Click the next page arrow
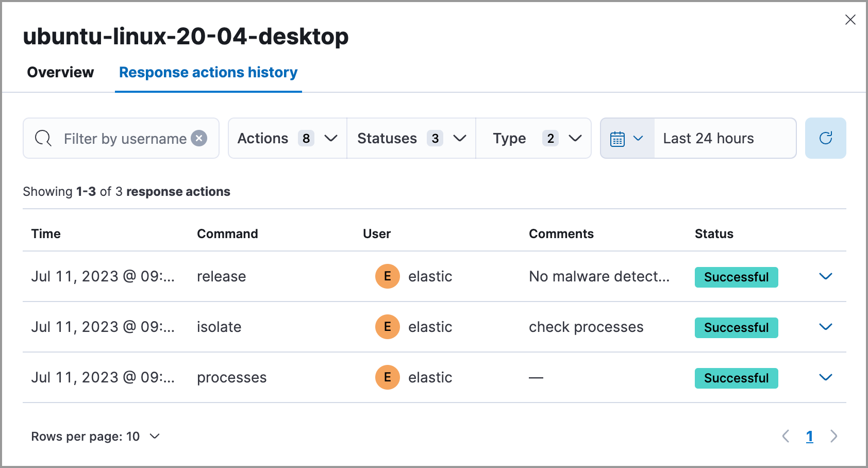Viewport: 868px width, 468px height. (833, 436)
